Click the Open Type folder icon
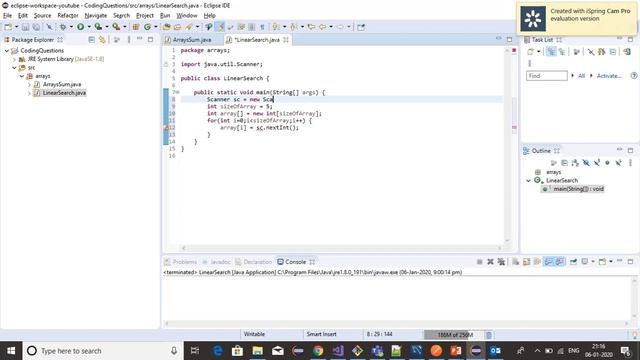This screenshot has width=640, height=360. pyautogui.click(x=167, y=27)
